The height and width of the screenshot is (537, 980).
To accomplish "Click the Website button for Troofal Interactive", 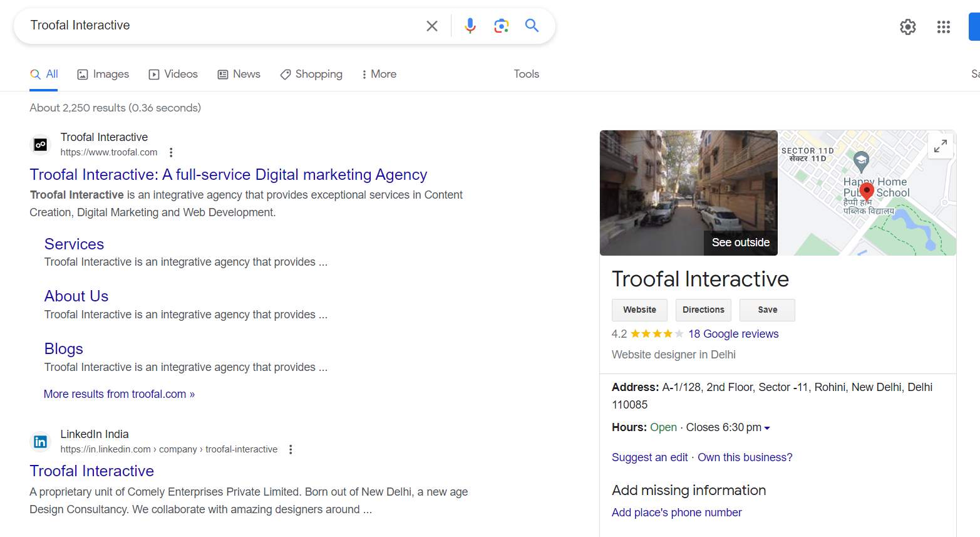I will 639,310.
